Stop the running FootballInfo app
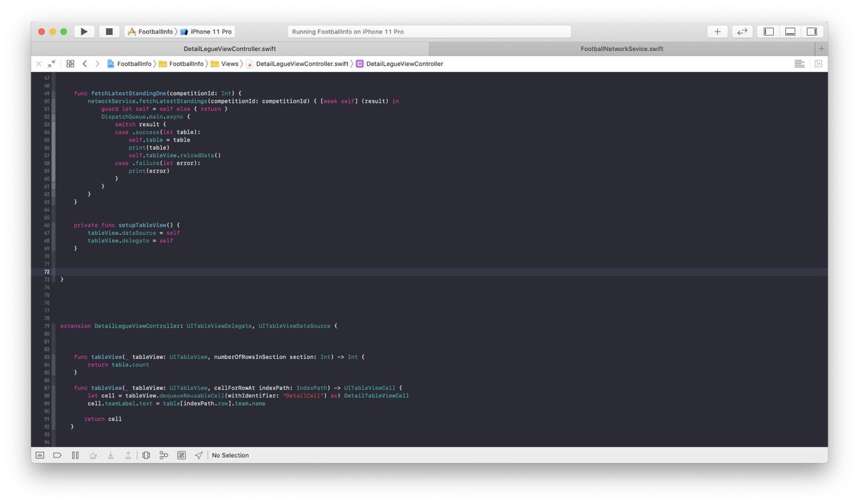This screenshot has height=504, width=859. click(x=109, y=32)
